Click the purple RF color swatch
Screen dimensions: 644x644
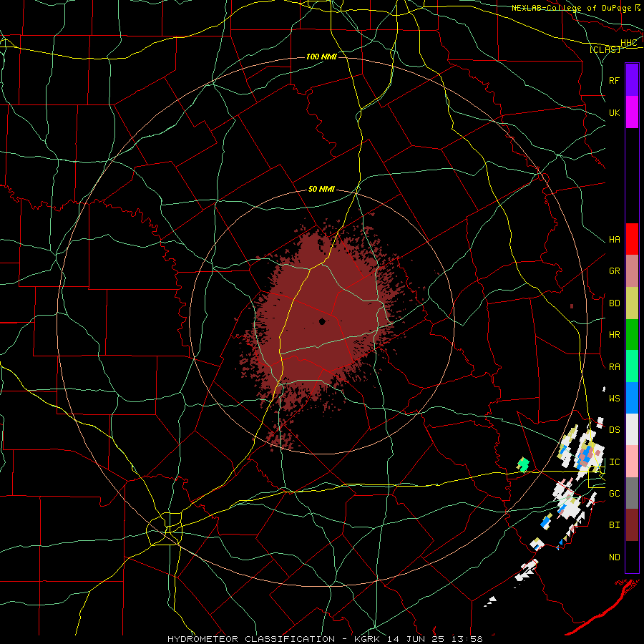click(632, 80)
